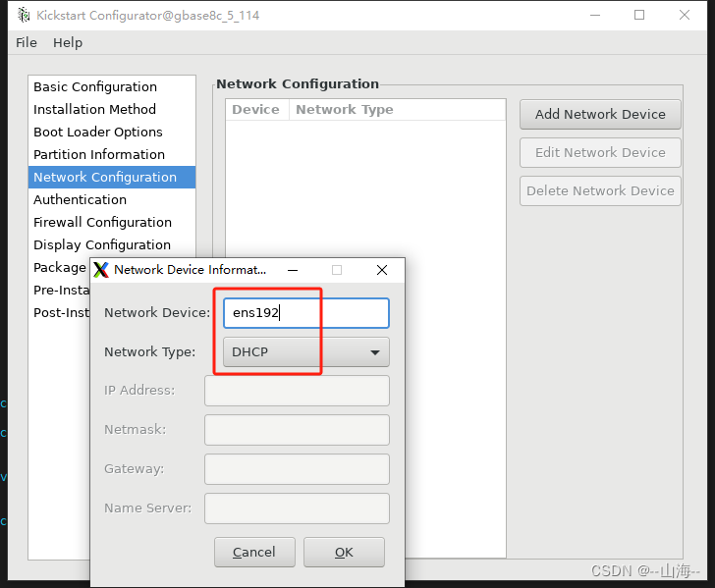Screen dimensions: 715x588
Task: Select Installation Method in sidebar
Action: pyautogui.click(x=112, y=109)
